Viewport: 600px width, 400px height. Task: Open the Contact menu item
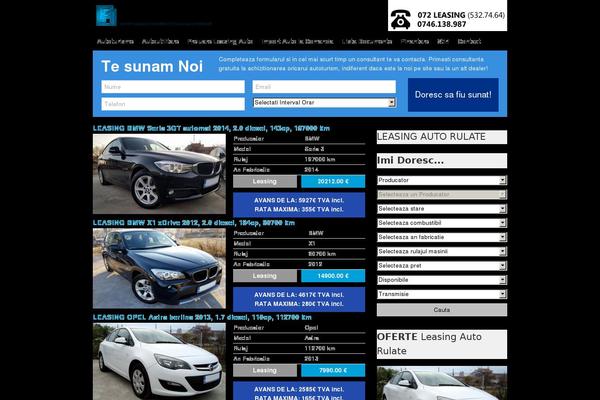pyautogui.click(x=469, y=41)
